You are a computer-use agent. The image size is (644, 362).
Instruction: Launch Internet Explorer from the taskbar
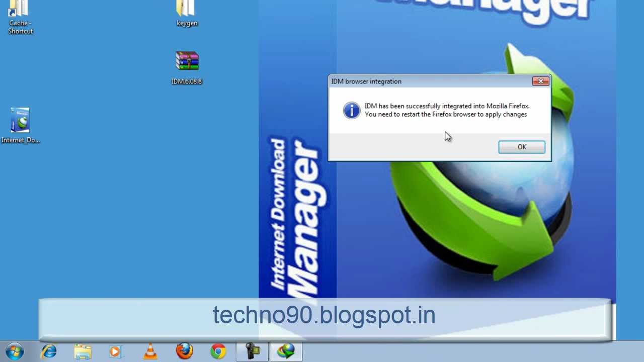(49, 351)
